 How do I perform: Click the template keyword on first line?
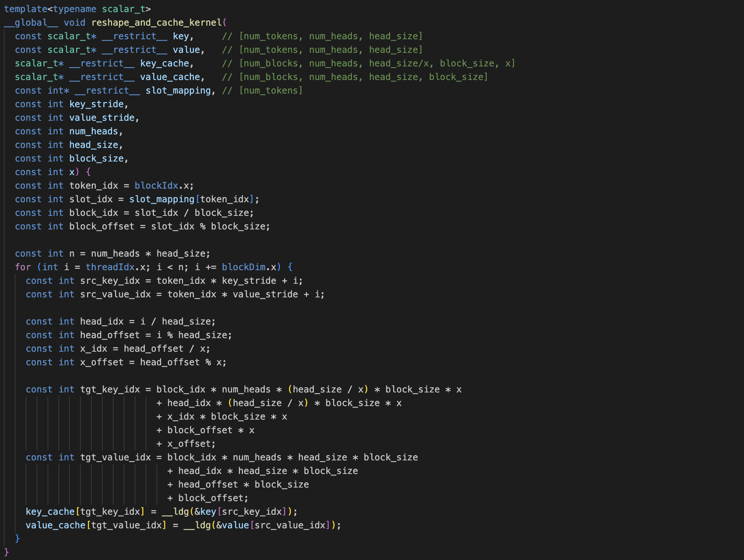click(25, 9)
